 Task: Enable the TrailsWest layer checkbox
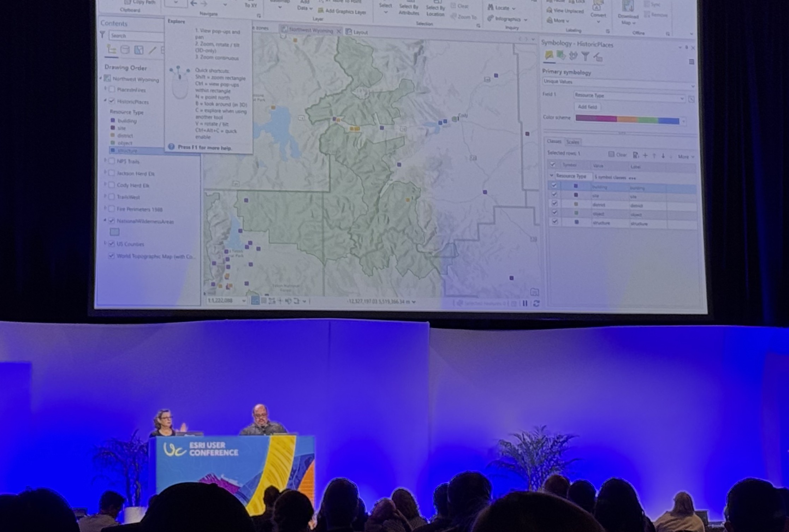click(112, 197)
